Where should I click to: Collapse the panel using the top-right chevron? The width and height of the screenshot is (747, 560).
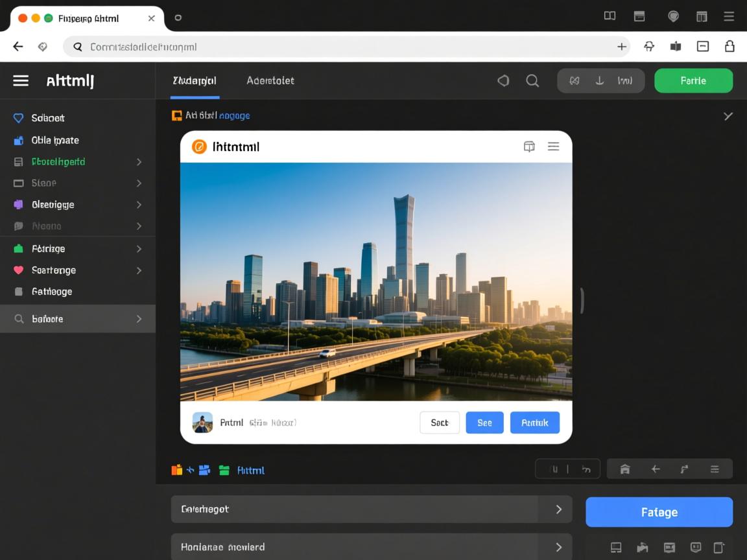click(728, 116)
